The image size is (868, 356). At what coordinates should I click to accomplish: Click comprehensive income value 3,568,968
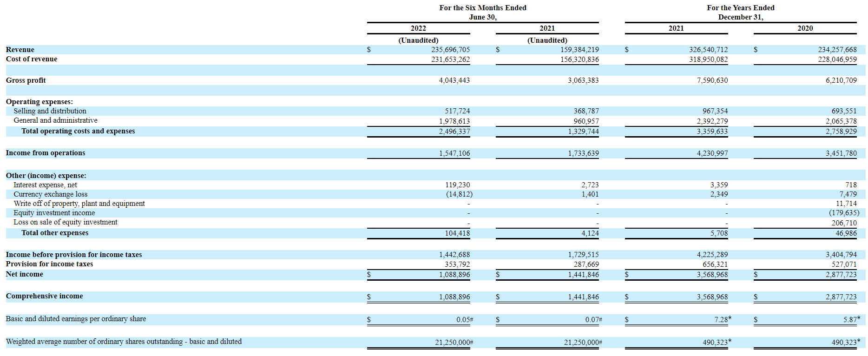(x=712, y=297)
